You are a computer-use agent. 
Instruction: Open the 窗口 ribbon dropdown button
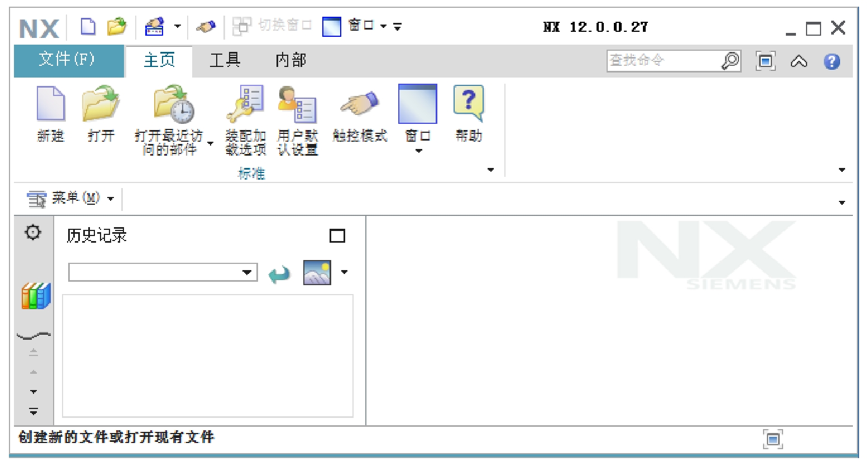click(418, 119)
